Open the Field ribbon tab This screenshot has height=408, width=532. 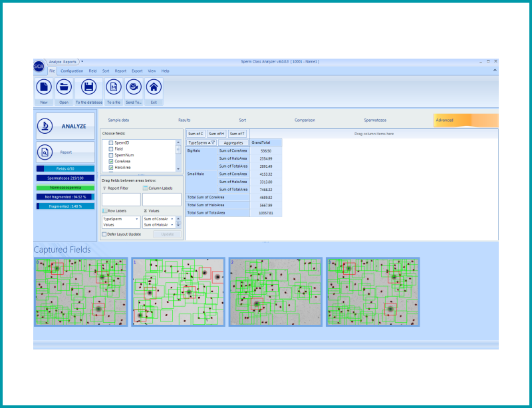click(x=92, y=71)
